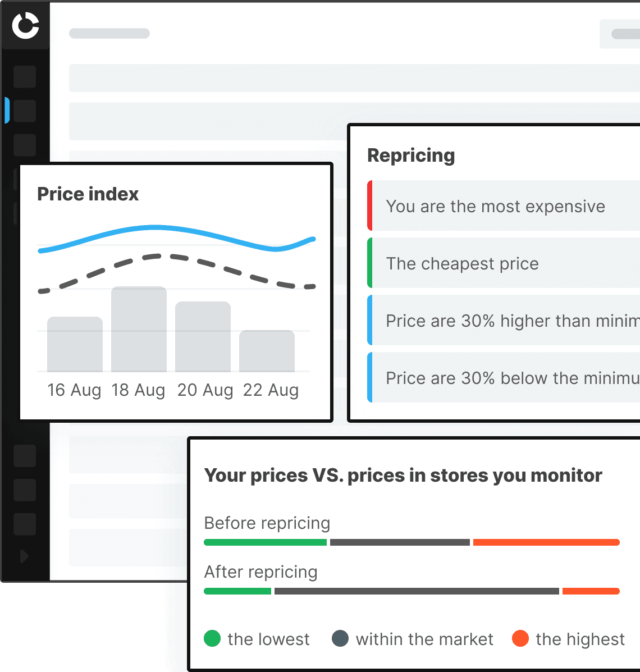Pick the "Price are 30% below" rule

505,378
